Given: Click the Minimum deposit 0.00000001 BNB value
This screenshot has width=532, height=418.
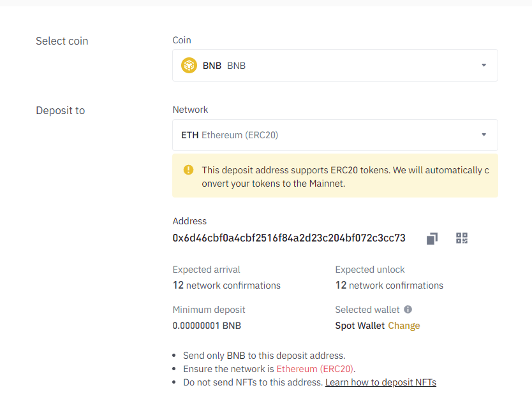Looking at the screenshot, I should coord(207,326).
